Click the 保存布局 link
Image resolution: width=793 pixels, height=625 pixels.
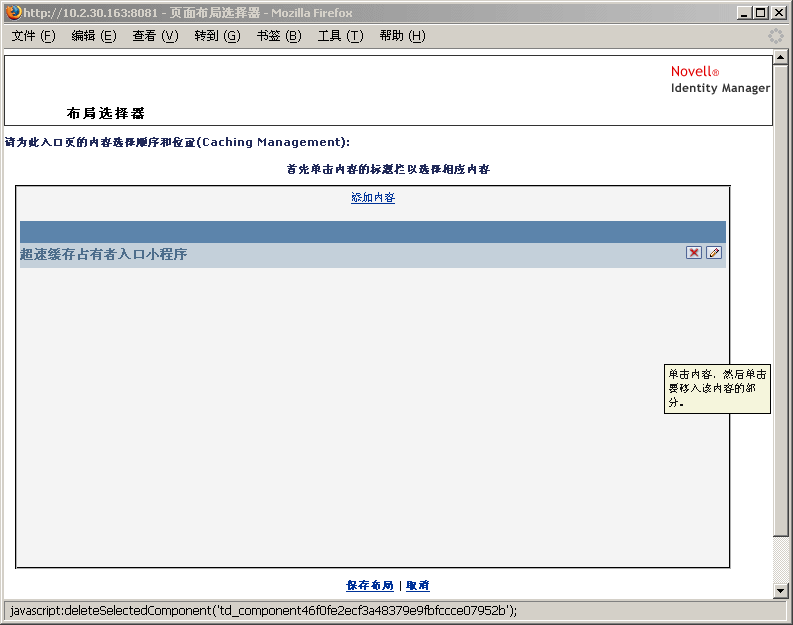point(370,586)
